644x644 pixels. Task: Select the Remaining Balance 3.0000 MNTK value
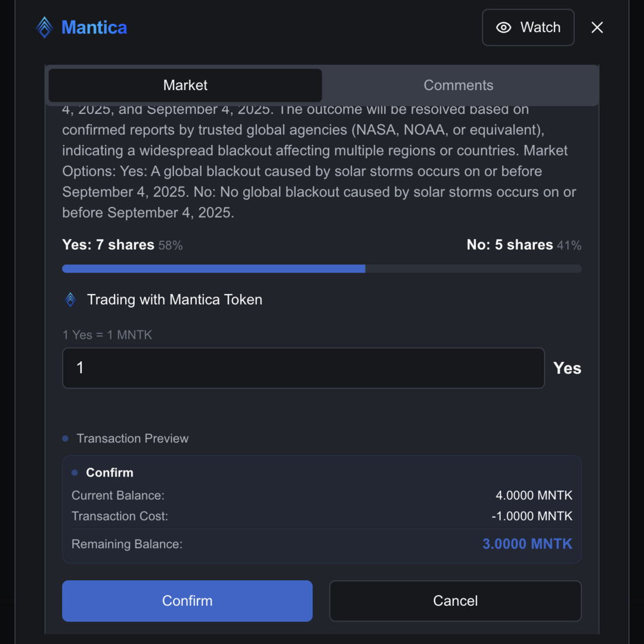pyautogui.click(x=527, y=544)
